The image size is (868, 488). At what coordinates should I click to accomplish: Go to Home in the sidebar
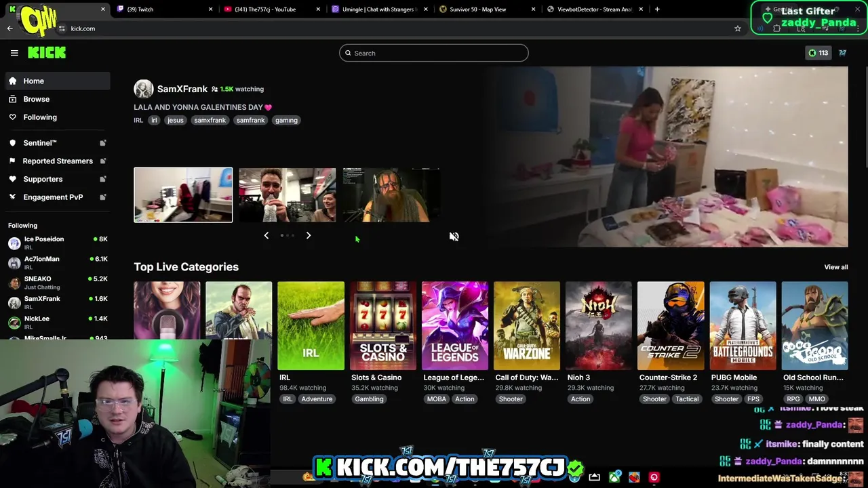click(x=57, y=81)
